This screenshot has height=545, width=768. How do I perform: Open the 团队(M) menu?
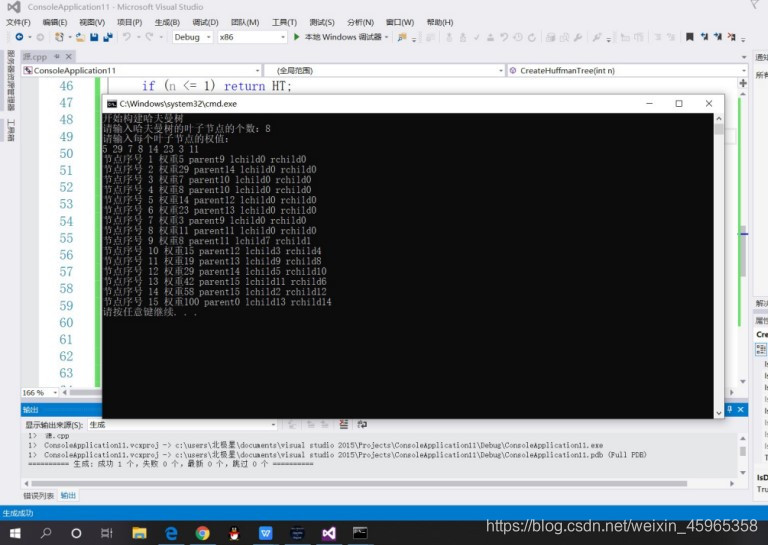click(x=245, y=22)
